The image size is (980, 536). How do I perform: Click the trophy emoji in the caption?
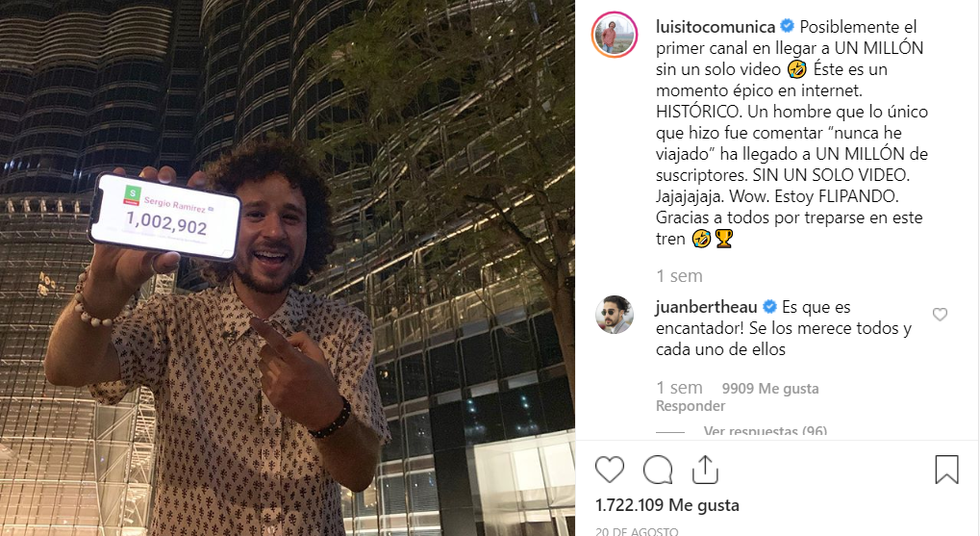tap(724, 239)
